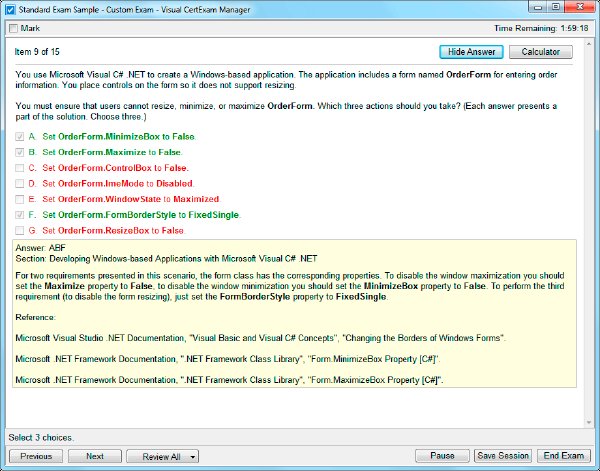
Task: Check answer C ControlBox checkbox
Action: pos(20,168)
